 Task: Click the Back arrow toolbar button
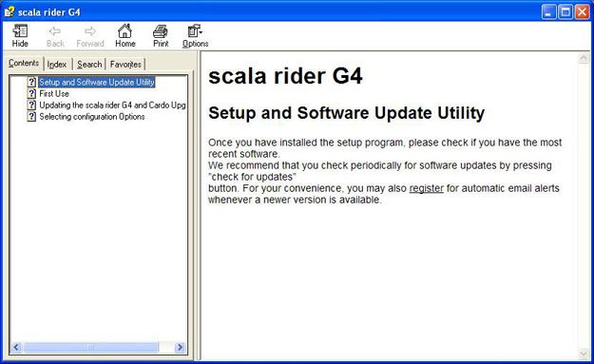tap(55, 36)
